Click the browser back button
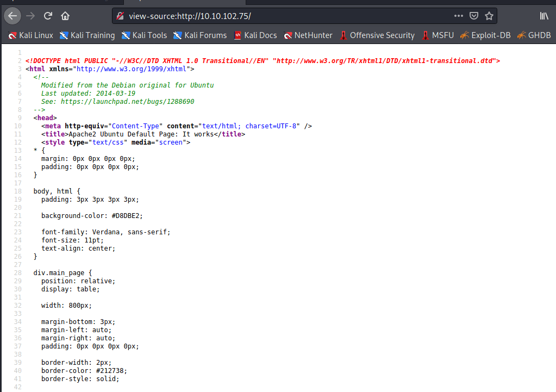This screenshot has height=392, width=556. [x=13, y=16]
